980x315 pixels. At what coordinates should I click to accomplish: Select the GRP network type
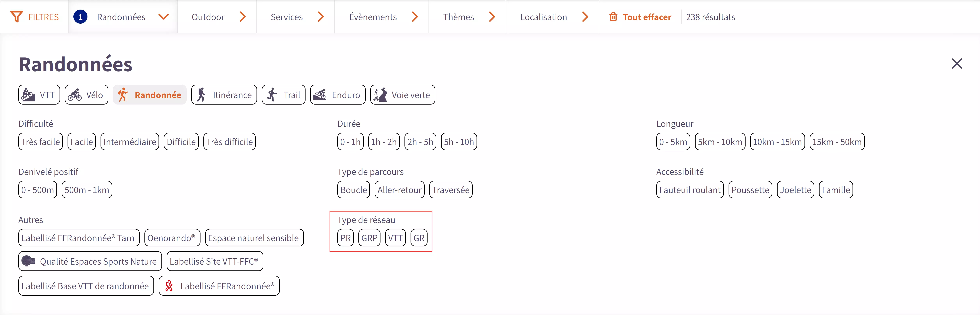click(369, 238)
